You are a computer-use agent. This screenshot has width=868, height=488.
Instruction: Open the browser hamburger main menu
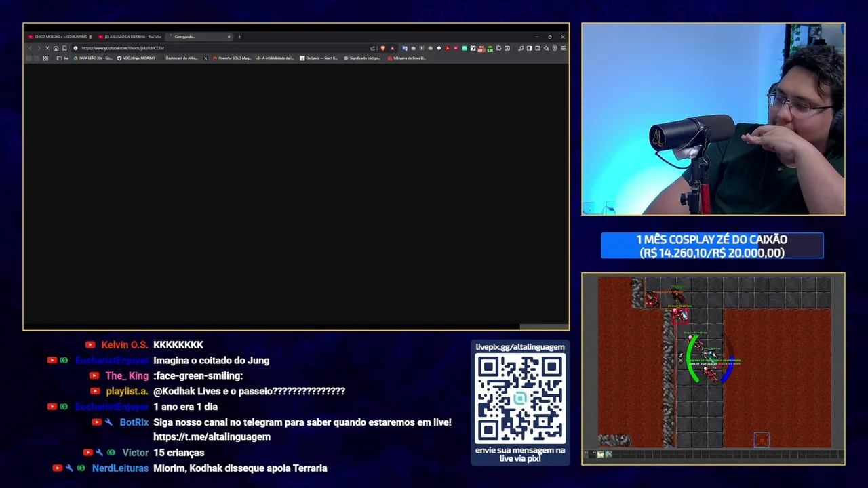563,48
